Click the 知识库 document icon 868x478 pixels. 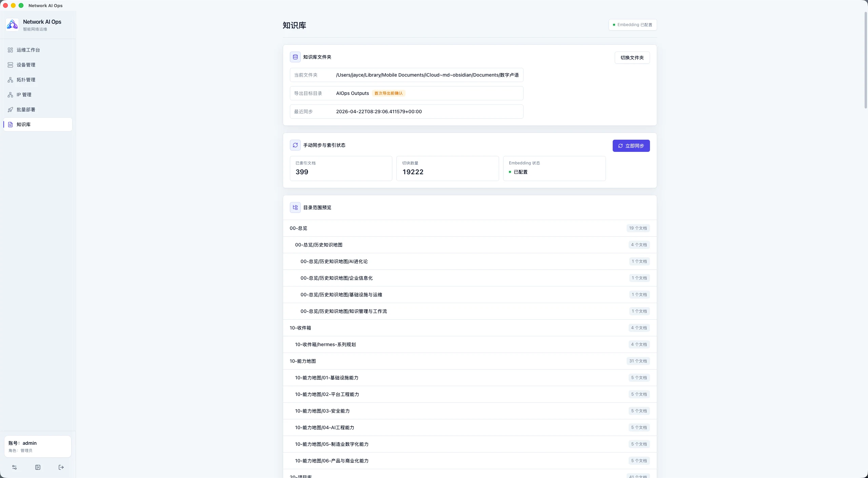coord(11,124)
